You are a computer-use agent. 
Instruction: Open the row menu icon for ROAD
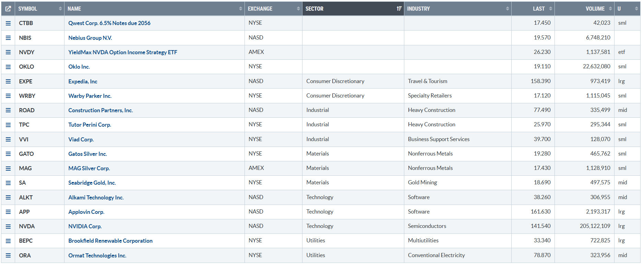8,111
